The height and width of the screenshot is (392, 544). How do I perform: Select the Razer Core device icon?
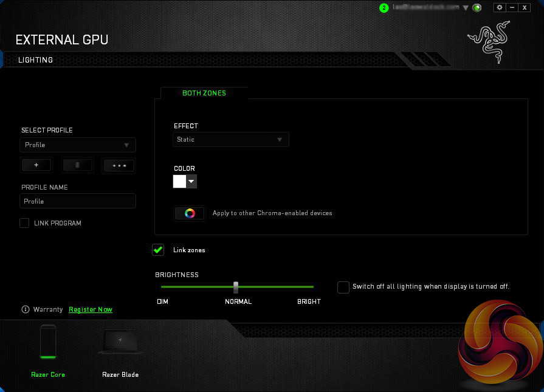coord(48,342)
